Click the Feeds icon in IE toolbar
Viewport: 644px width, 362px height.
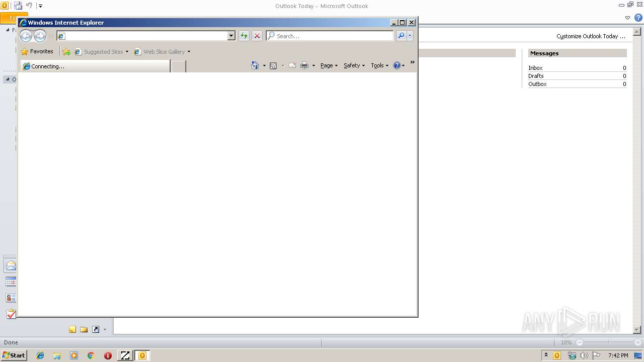tap(273, 65)
